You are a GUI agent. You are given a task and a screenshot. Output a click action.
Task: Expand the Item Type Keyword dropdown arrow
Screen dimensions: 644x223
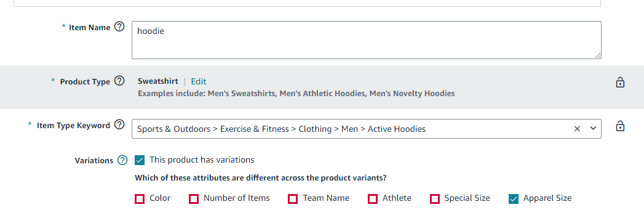(593, 128)
